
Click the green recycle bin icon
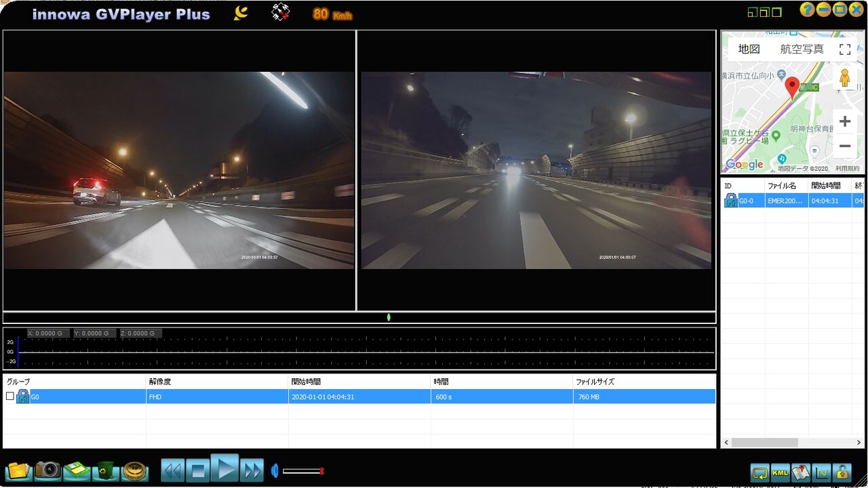(x=106, y=470)
